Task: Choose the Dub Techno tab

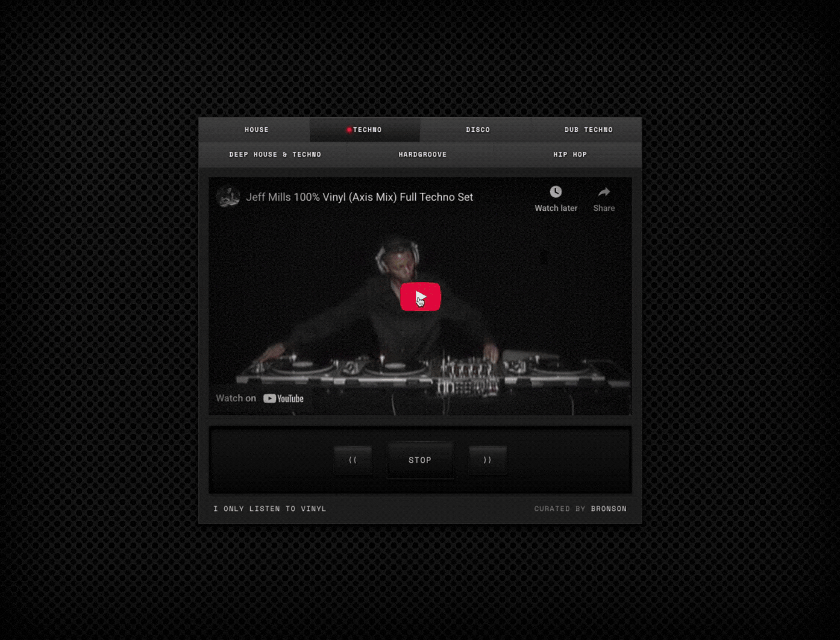Action: pyautogui.click(x=588, y=130)
